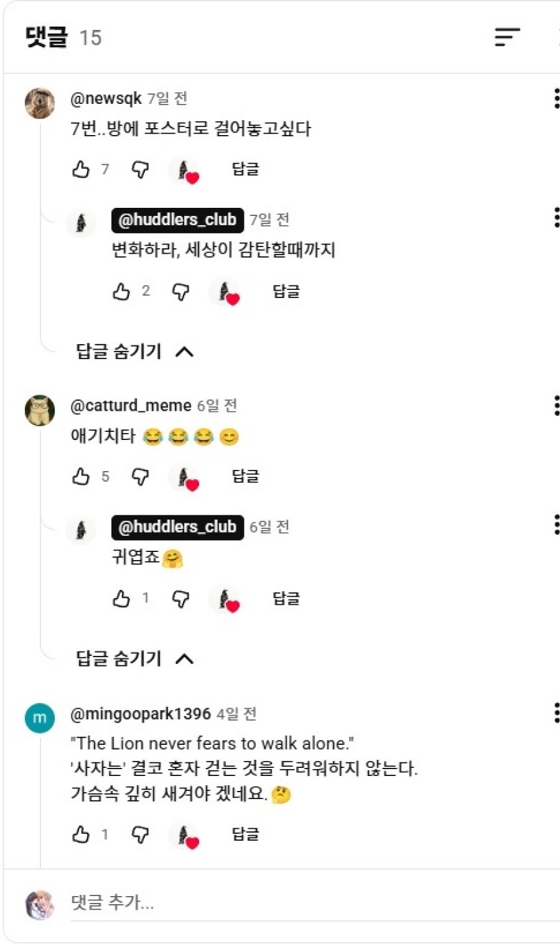Open @huddlers_club channel from 7일 전 reply
The image size is (560, 944).
click(177, 220)
